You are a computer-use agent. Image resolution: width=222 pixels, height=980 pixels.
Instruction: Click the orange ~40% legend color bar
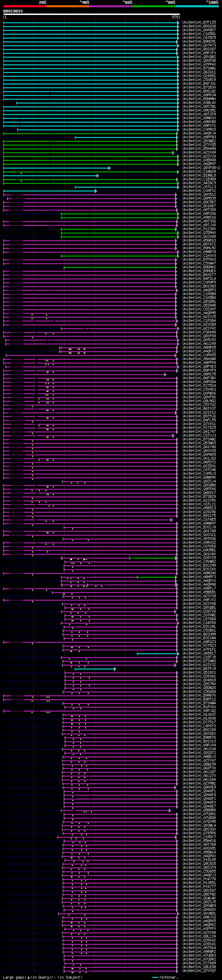pos(68,6)
